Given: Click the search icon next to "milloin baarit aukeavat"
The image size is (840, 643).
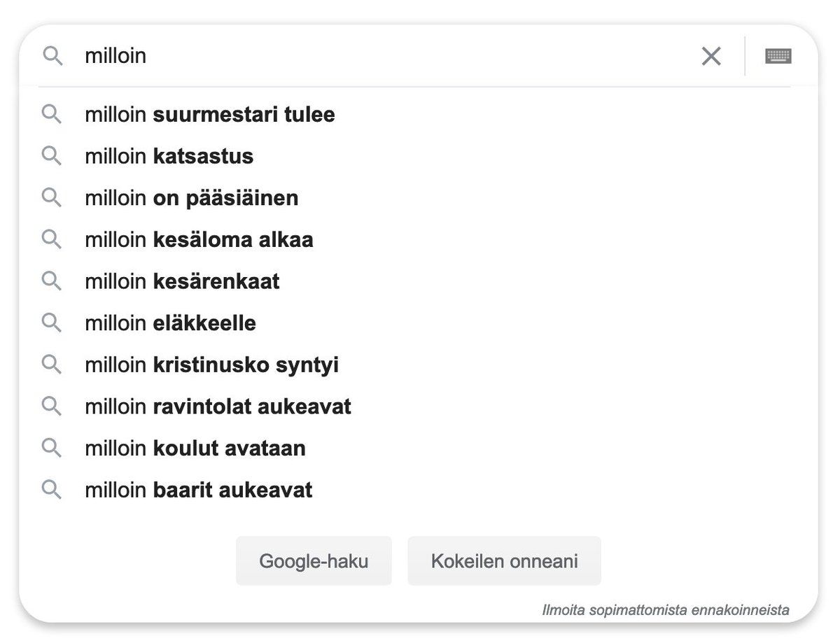Looking at the screenshot, I should (52, 489).
